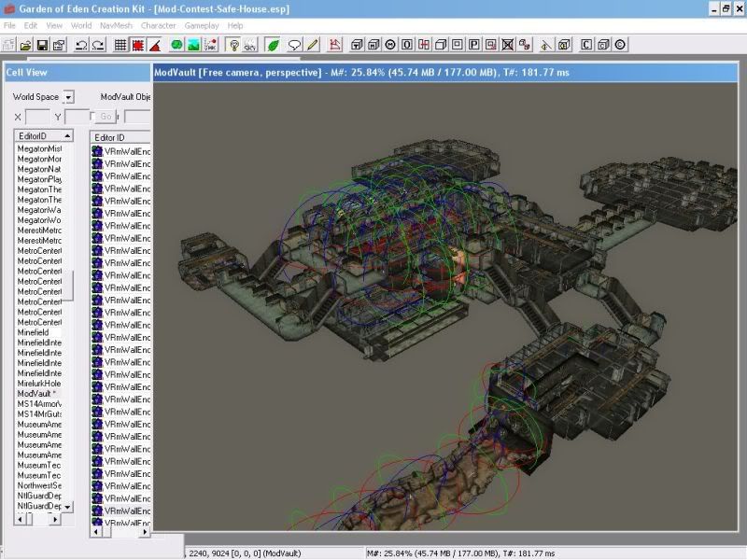Sort objects by the Editor ID column header
Image resolution: width=747 pixels, height=560 pixels.
point(120,137)
